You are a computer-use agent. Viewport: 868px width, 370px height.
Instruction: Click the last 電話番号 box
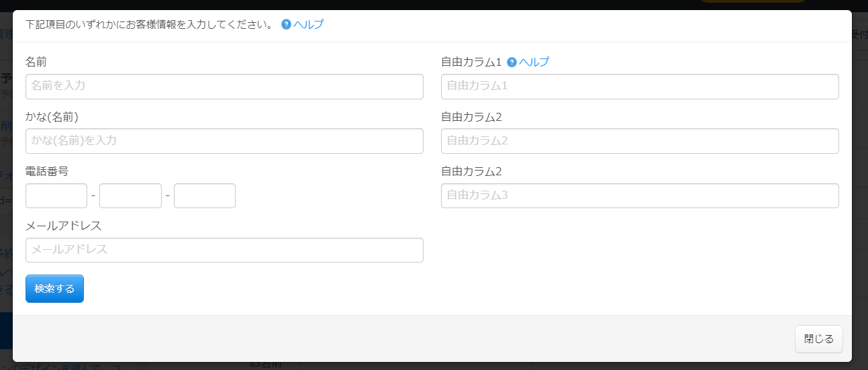[x=205, y=196]
